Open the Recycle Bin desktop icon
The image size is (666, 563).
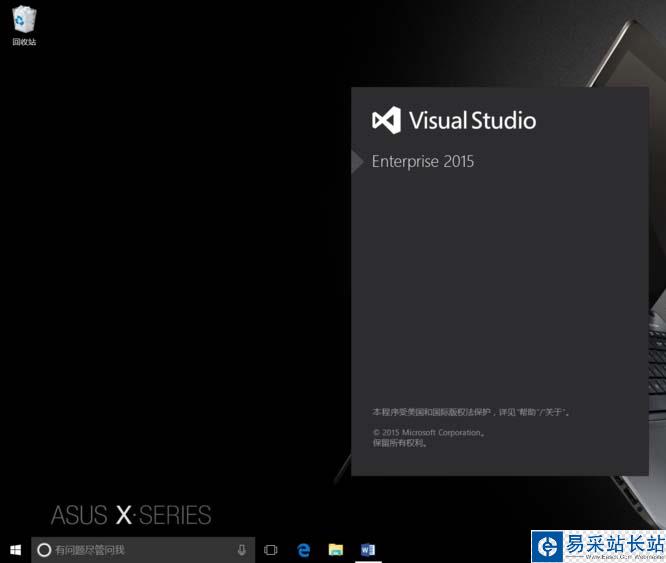pyautogui.click(x=24, y=25)
